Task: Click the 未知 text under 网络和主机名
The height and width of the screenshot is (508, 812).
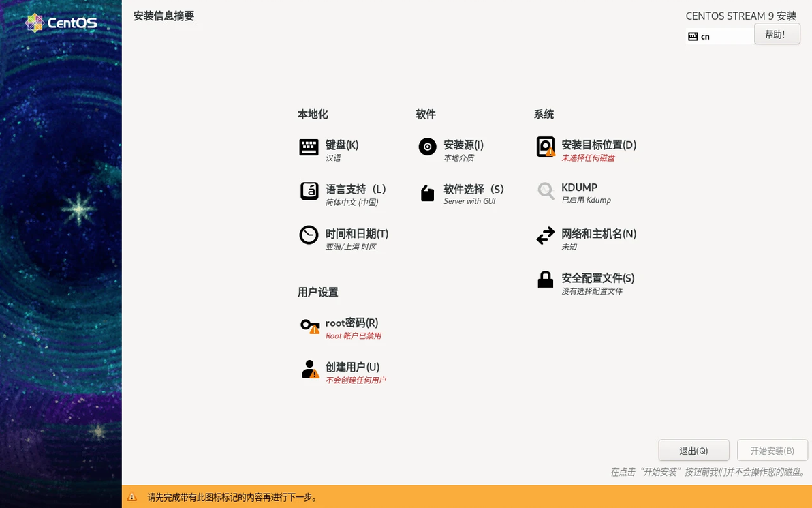Action: tap(569, 247)
